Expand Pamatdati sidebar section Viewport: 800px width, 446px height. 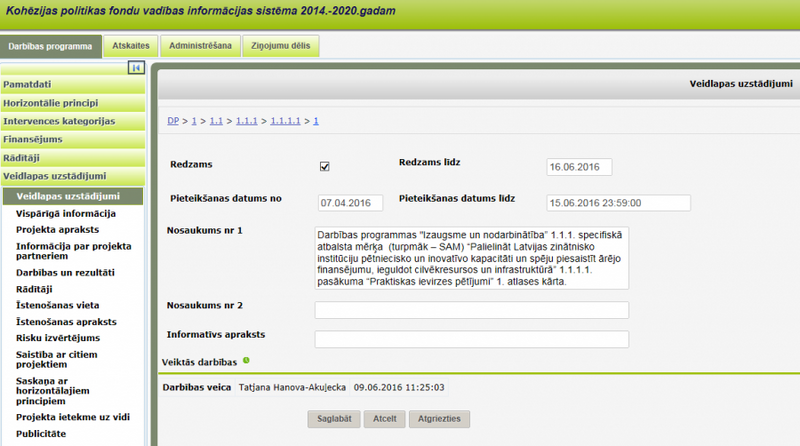coord(72,84)
